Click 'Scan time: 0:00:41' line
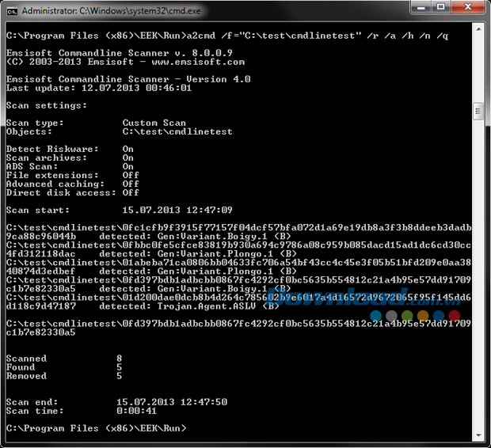This screenshot has height=448, width=491. tap(82, 411)
